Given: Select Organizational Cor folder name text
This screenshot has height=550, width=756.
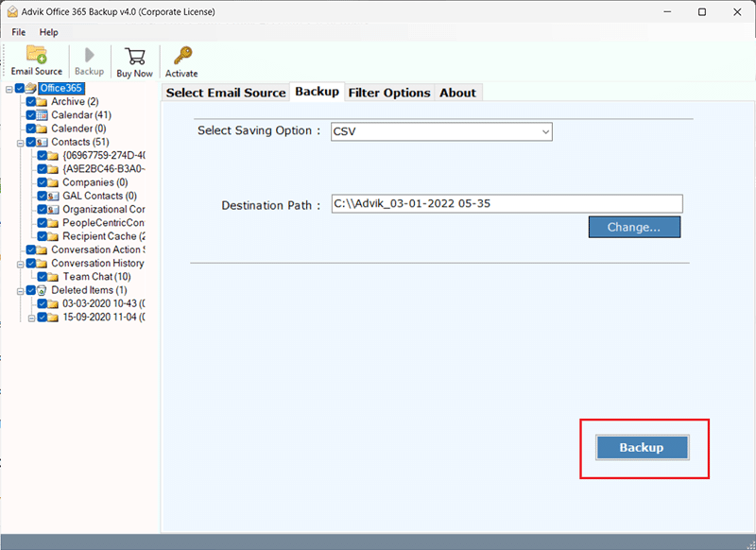Looking at the screenshot, I should (104, 210).
